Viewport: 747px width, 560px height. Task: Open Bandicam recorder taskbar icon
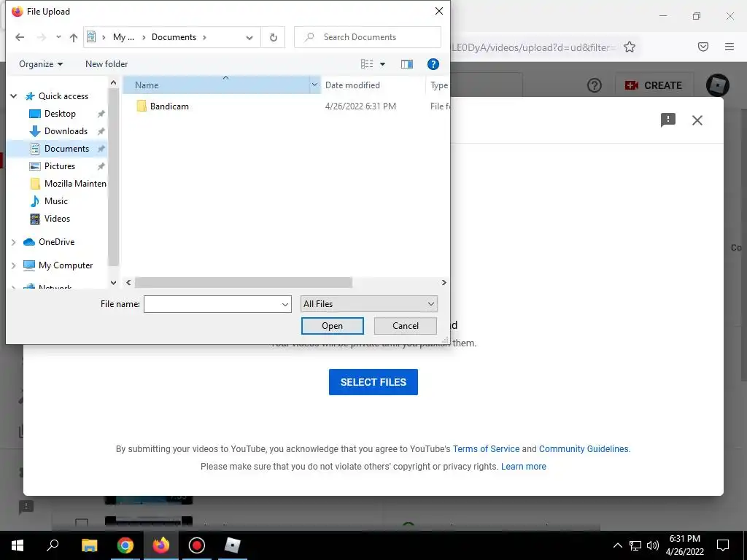[197, 545]
